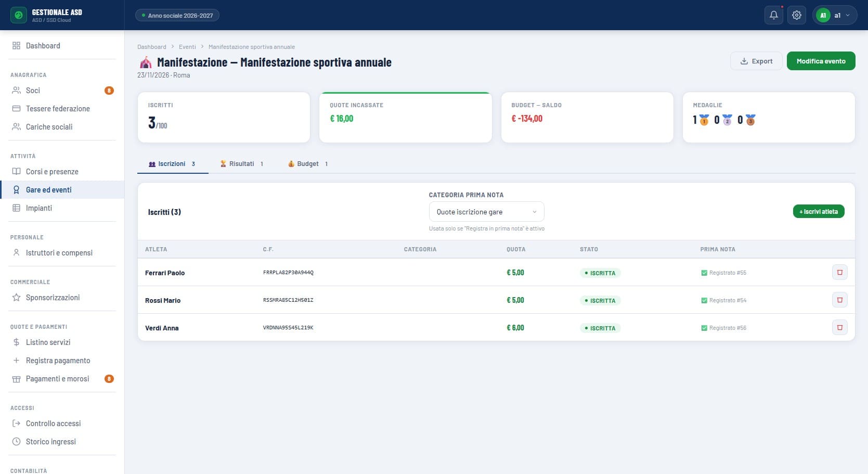Click the Quota column header
Image resolution: width=868 pixels, height=474 pixels.
(x=516, y=249)
